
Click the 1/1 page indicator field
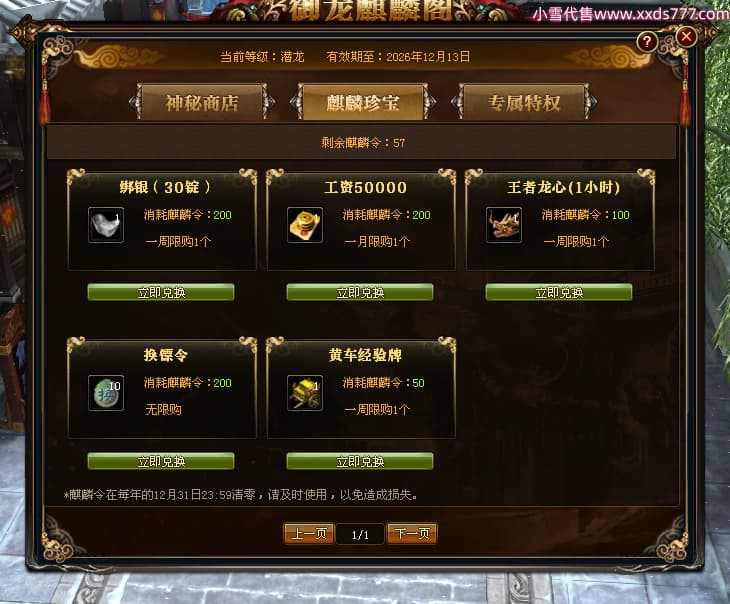tap(360, 534)
